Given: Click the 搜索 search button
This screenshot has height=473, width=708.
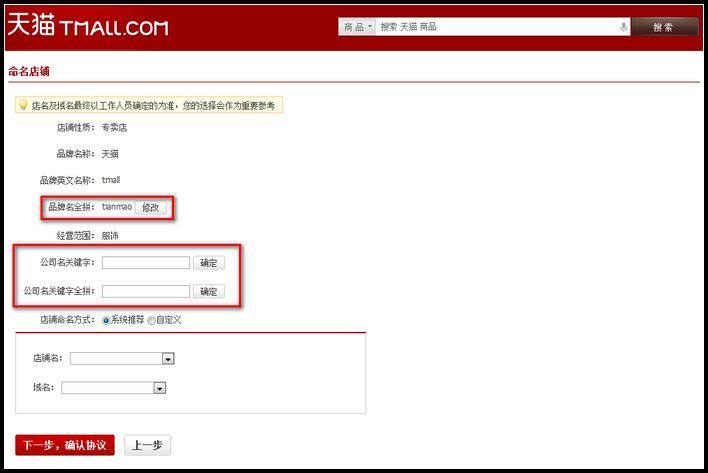Looking at the screenshot, I should [665, 27].
